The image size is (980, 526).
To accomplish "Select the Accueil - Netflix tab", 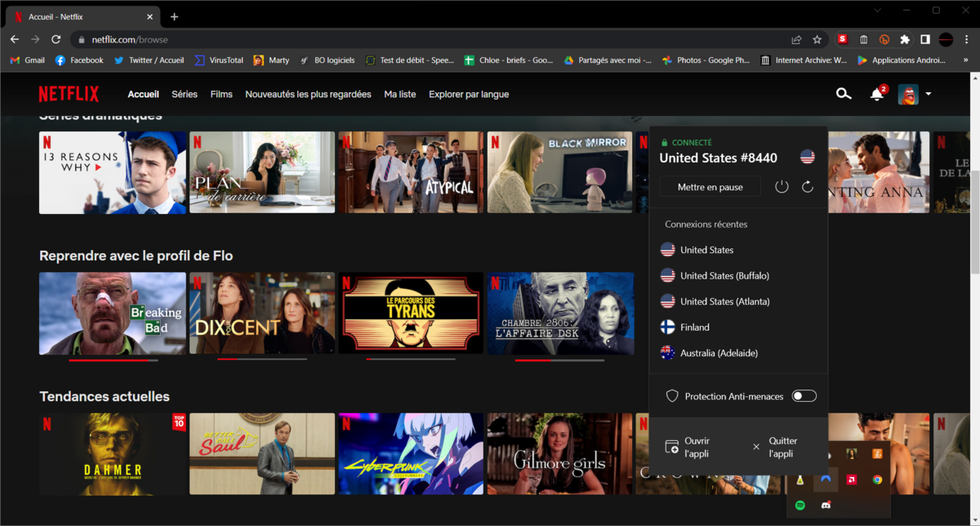I will point(83,16).
